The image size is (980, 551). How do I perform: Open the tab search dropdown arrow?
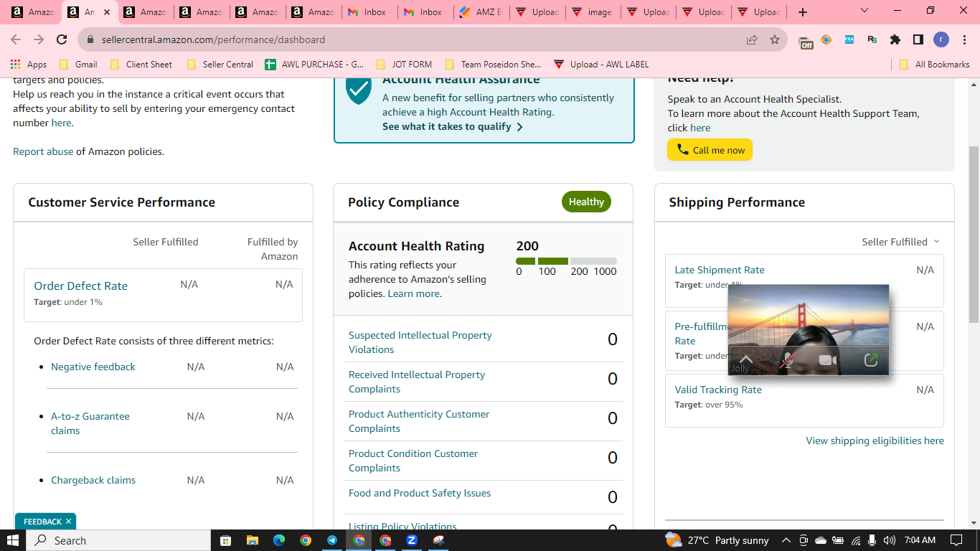pos(864,11)
